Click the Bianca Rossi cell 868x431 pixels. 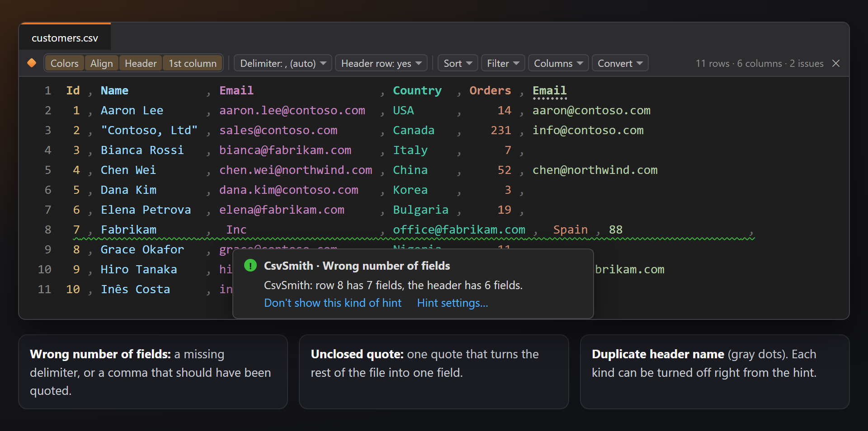142,150
